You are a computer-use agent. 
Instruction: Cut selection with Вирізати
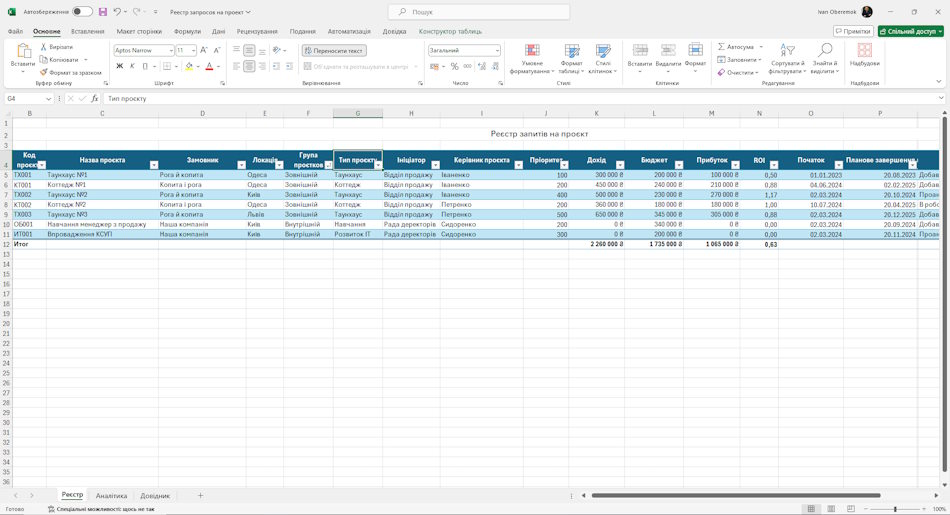coord(56,47)
